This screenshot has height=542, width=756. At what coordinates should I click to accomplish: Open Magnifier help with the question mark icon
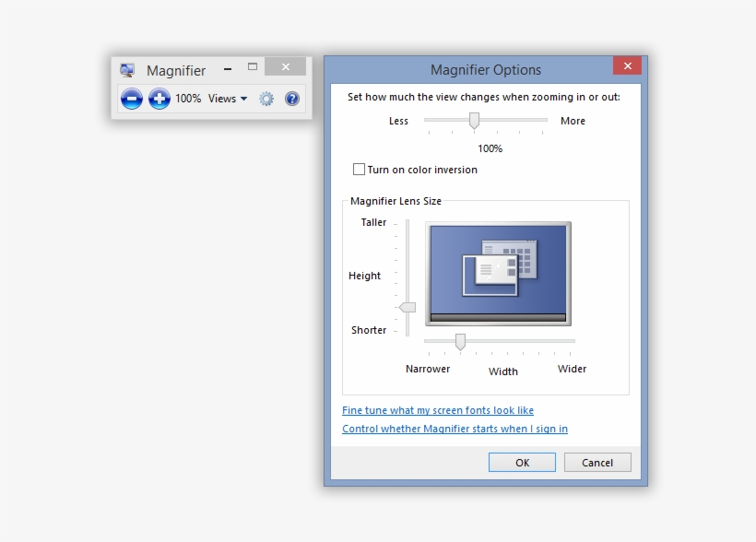pyautogui.click(x=292, y=99)
